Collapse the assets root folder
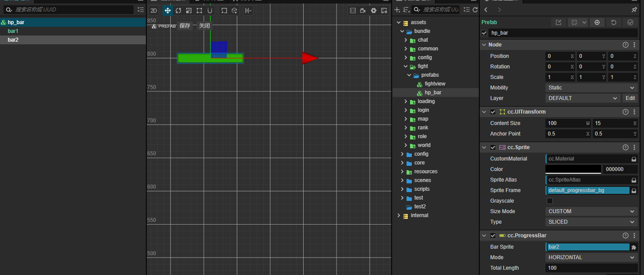Viewport: 644px width, 275px height. pos(399,22)
